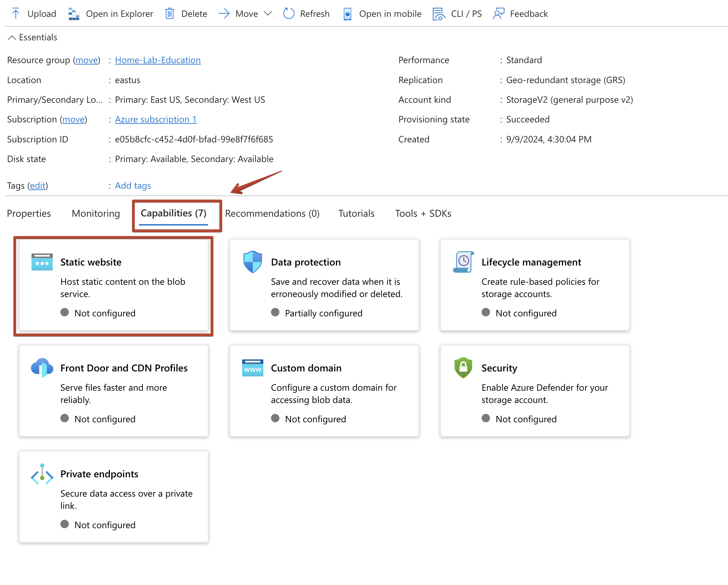
Task: Switch to the Monitoring tab
Action: click(96, 213)
